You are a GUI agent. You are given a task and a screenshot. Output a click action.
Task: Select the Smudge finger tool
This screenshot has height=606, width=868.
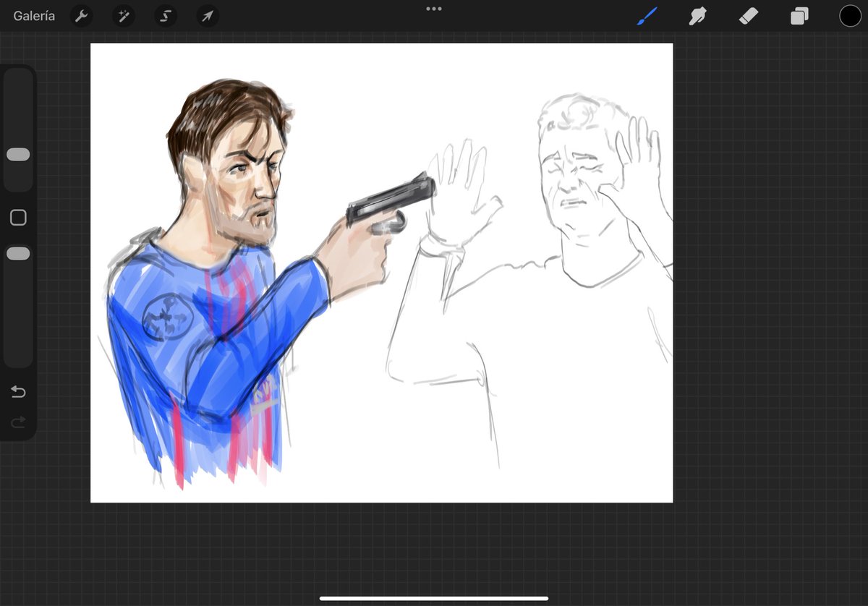(x=697, y=16)
